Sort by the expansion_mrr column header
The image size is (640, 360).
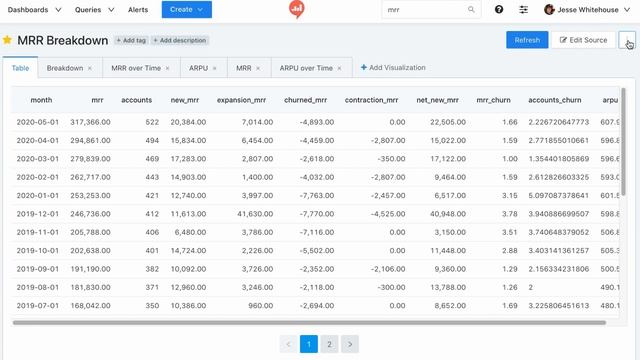[241, 100]
